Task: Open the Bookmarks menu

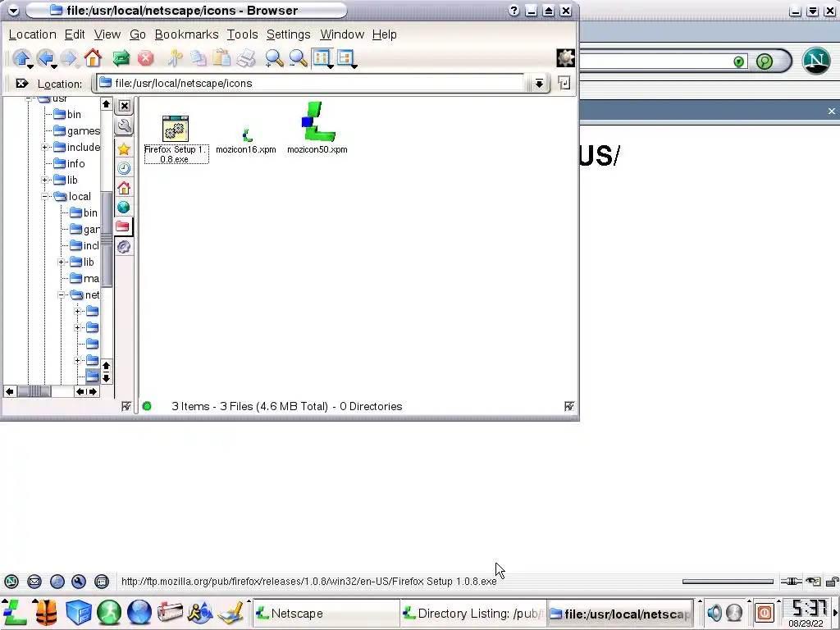Action: point(186,34)
